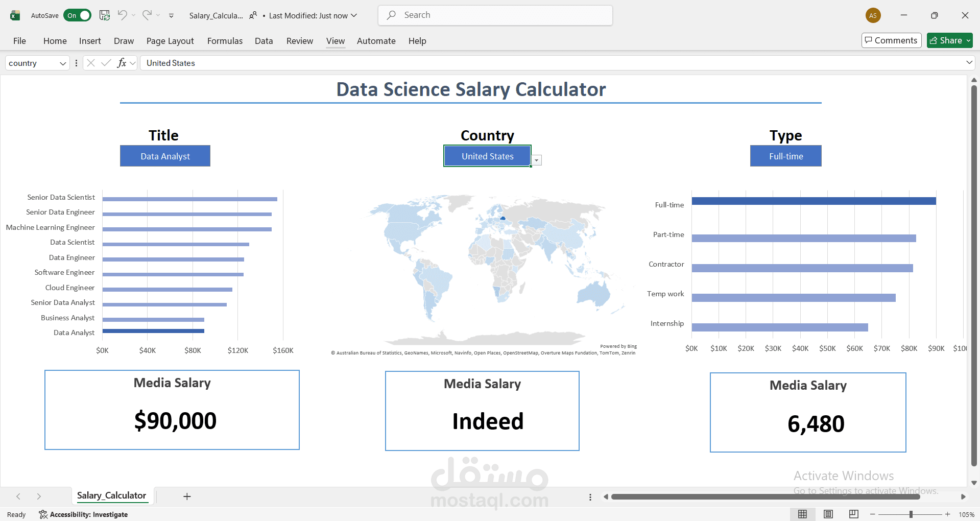Click the Redo icon

coord(147,15)
